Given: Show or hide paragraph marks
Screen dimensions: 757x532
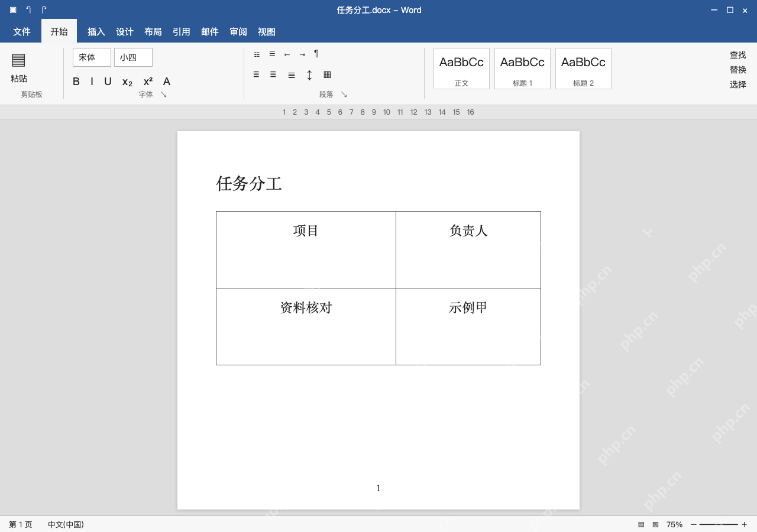Looking at the screenshot, I should click(x=316, y=54).
